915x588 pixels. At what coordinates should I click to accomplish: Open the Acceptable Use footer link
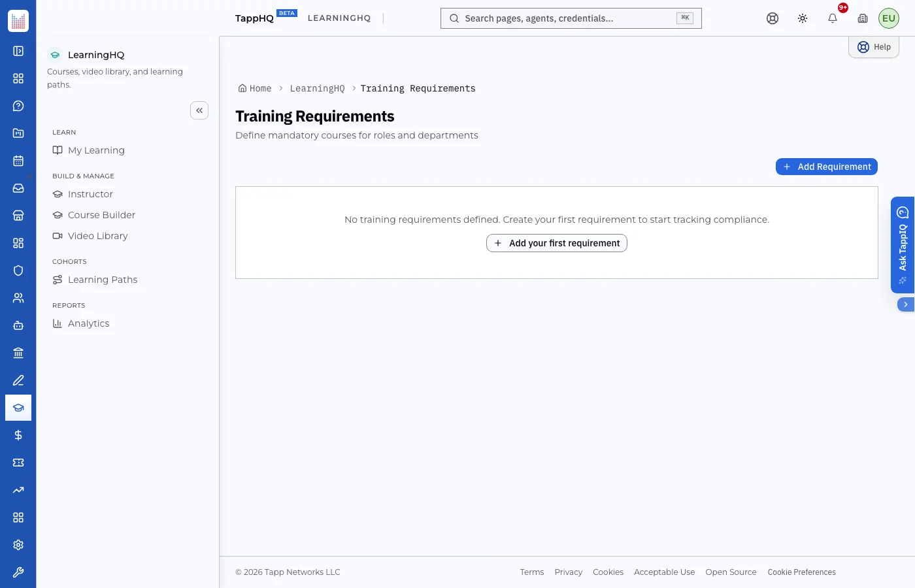[665, 572]
